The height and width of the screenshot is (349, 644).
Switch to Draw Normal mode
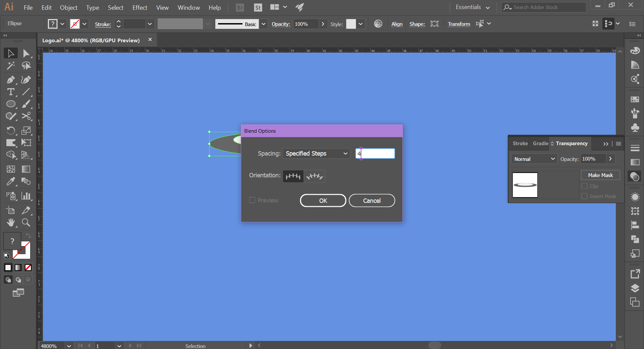pos(8,280)
